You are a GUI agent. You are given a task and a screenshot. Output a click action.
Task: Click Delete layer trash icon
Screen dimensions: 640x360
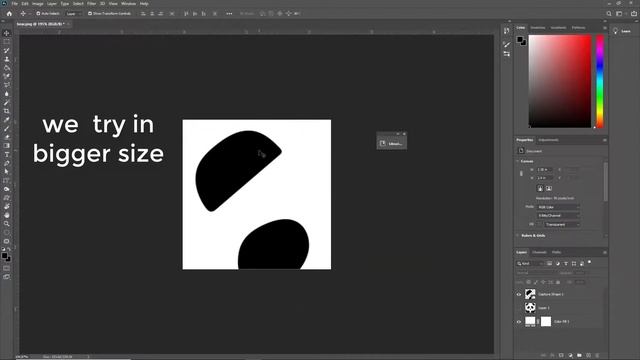pos(598,356)
